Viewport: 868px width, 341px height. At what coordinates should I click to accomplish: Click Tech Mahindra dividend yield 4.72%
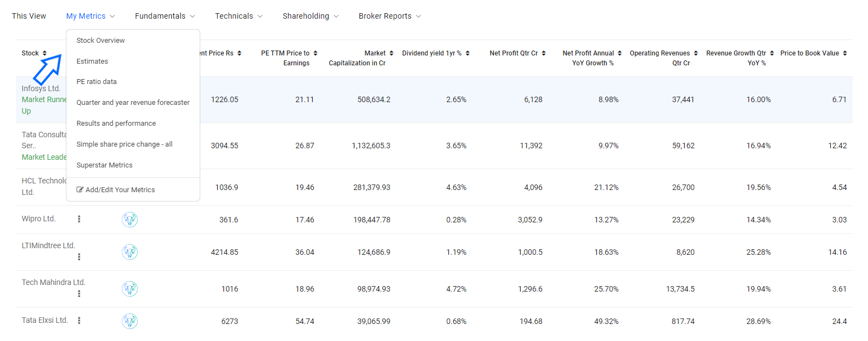point(456,289)
